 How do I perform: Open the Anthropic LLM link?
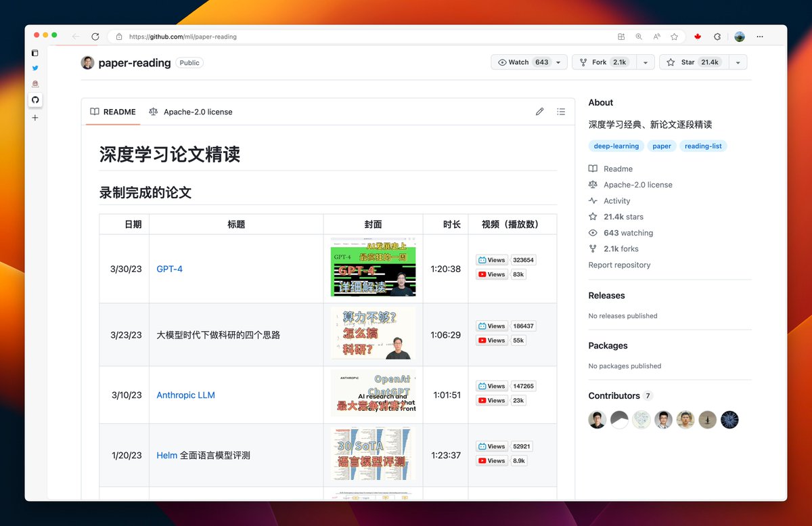click(x=185, y=395)
